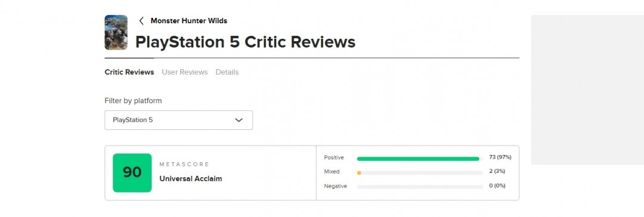
Task: Click the Negative reviews empty bar
Action: (x=420, y=187)
